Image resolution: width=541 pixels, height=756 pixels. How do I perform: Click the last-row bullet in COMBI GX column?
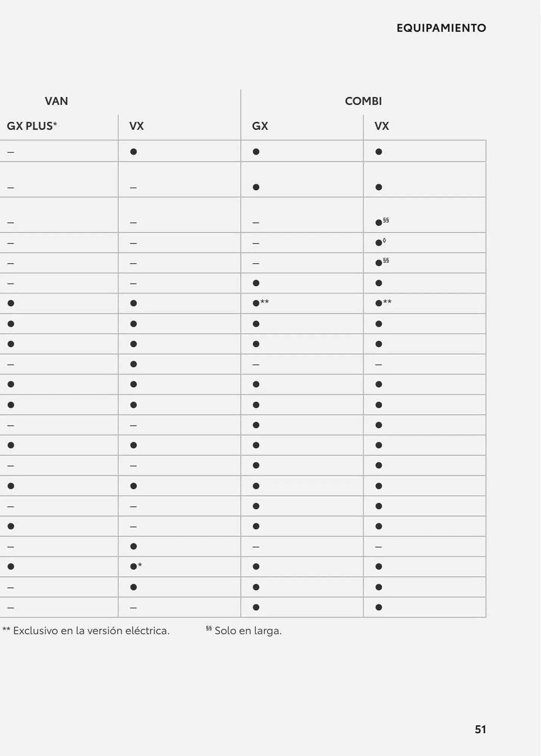pyautogui.click(x=256, y=607)
